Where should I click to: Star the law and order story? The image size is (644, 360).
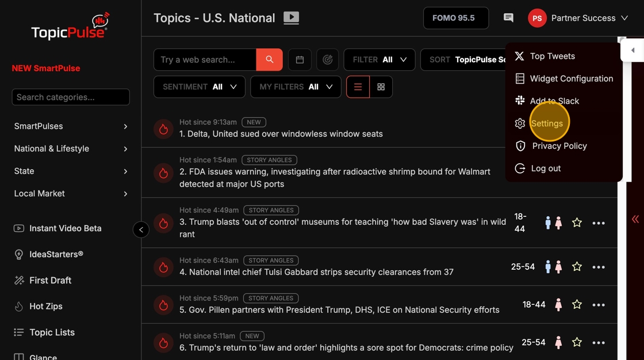coord(577,342)
